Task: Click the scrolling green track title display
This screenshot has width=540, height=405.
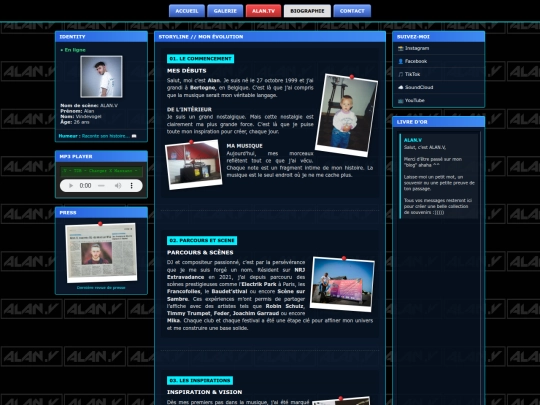Action: pos(101,171)
